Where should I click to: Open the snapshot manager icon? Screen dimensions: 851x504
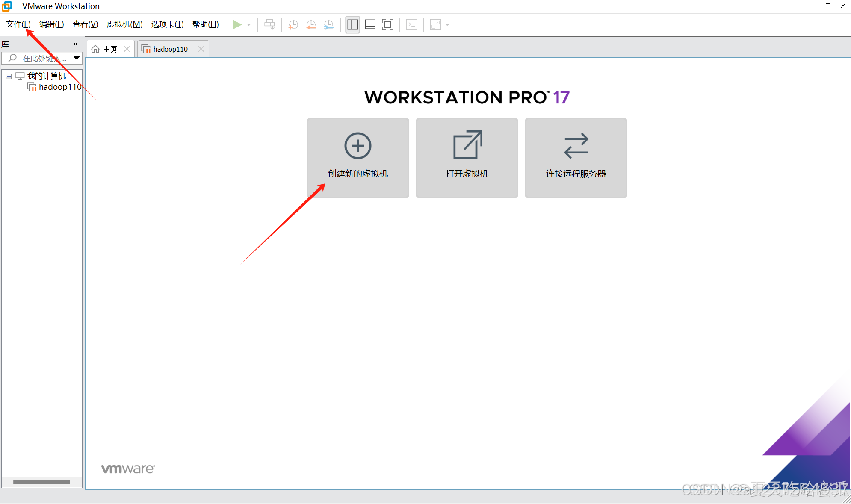(328, 24)
